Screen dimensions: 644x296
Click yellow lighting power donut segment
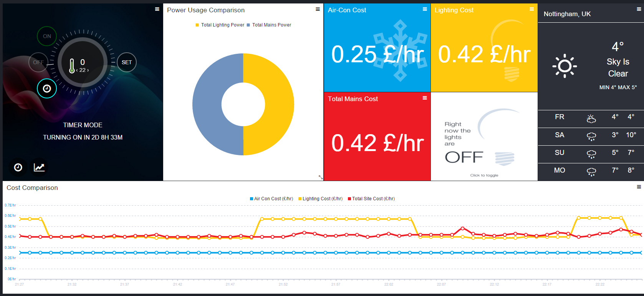[x=280, y=104]
